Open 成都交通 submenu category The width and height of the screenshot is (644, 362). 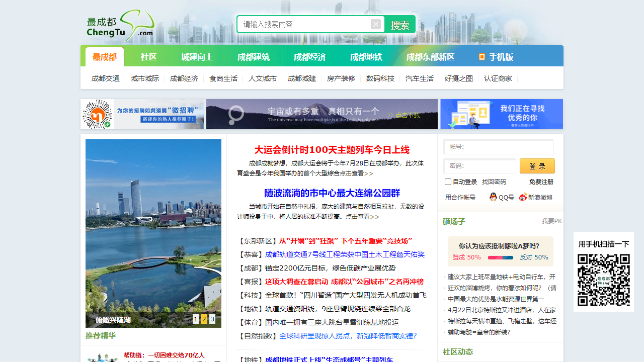pos(106,78)
